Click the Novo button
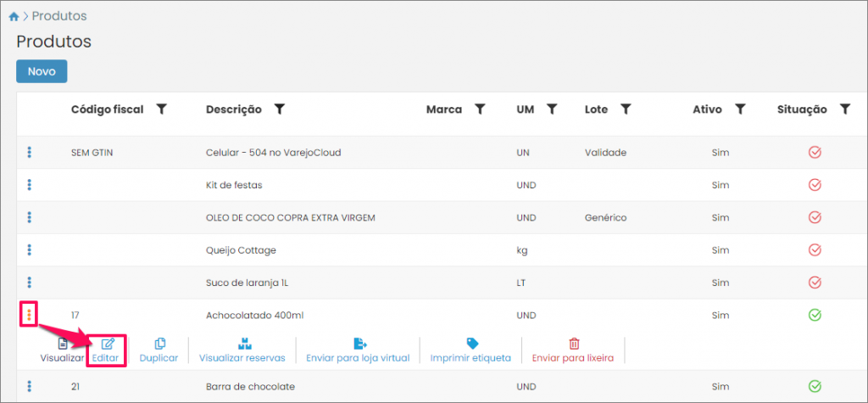868x403 pixels. (x=42, y=71)
